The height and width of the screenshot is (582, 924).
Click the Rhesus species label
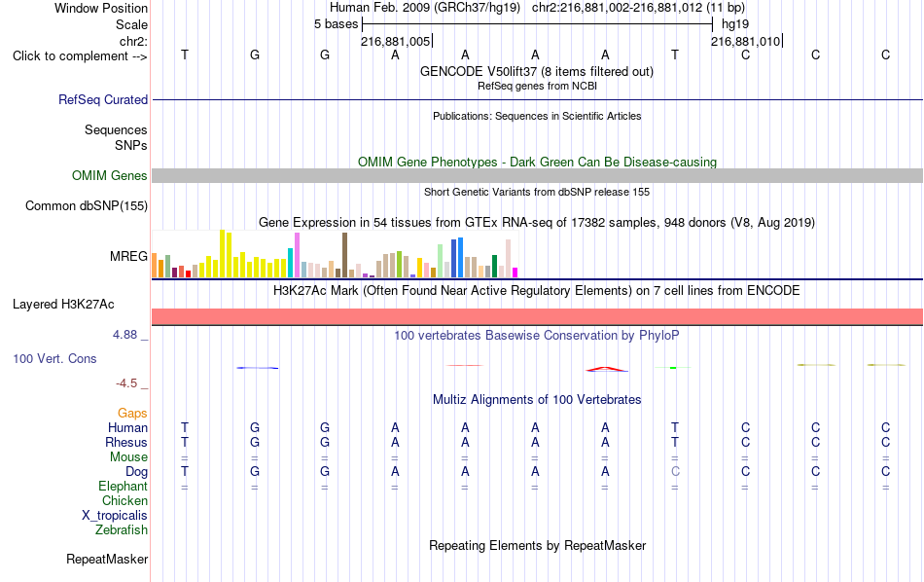click(x=126, y=442)
